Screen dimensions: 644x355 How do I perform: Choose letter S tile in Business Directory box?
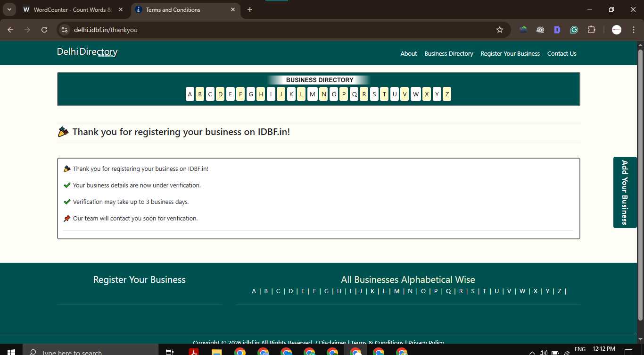tap(374, 94)
